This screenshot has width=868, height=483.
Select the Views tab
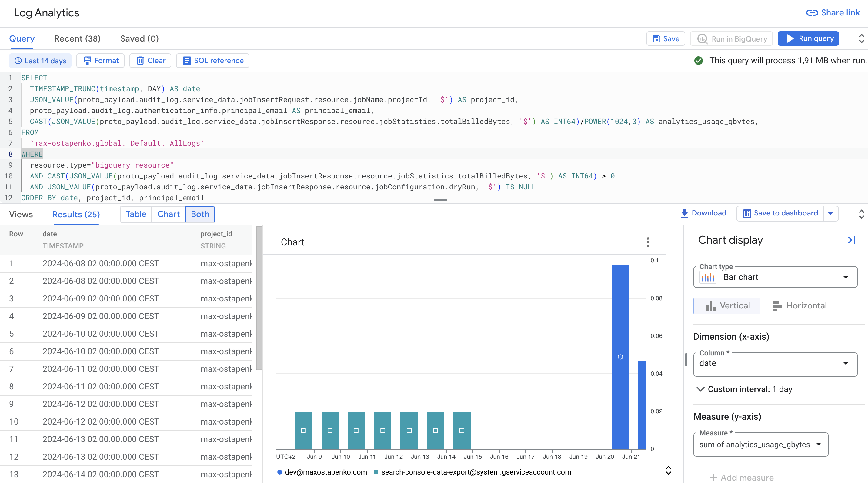(x=21, y=214)
